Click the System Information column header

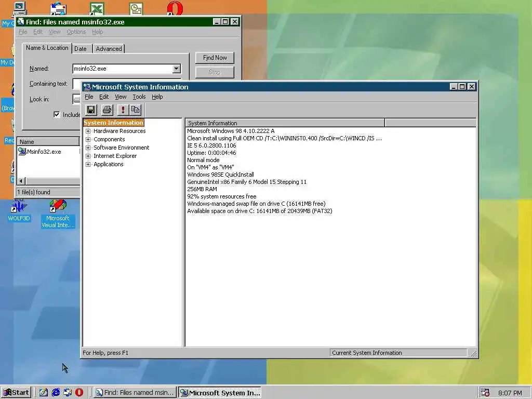tap(285, 123)
